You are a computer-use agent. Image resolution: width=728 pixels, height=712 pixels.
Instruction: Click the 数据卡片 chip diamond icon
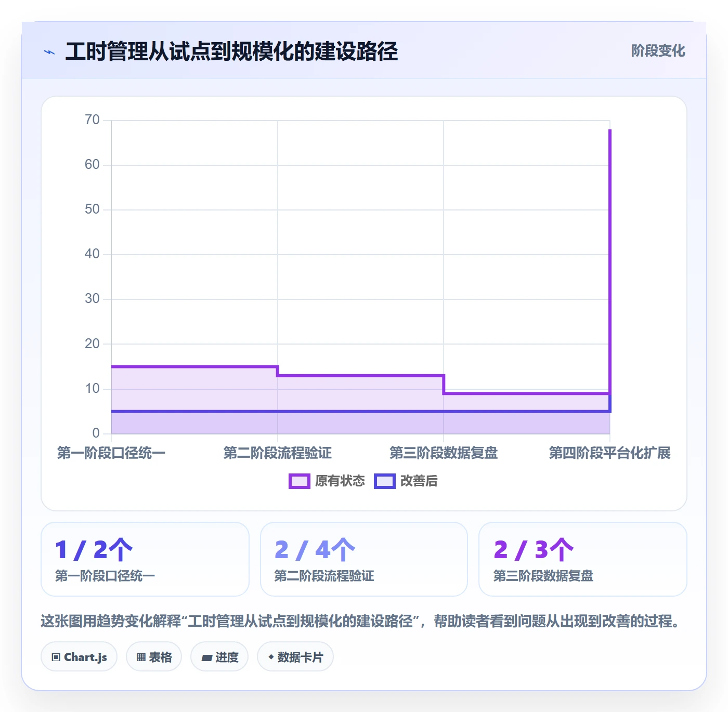[x=271, y=657]
